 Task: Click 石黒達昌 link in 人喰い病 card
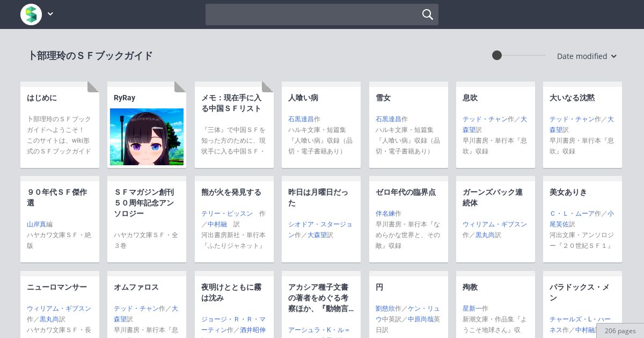pyautogui.click(x=301, y=119)
